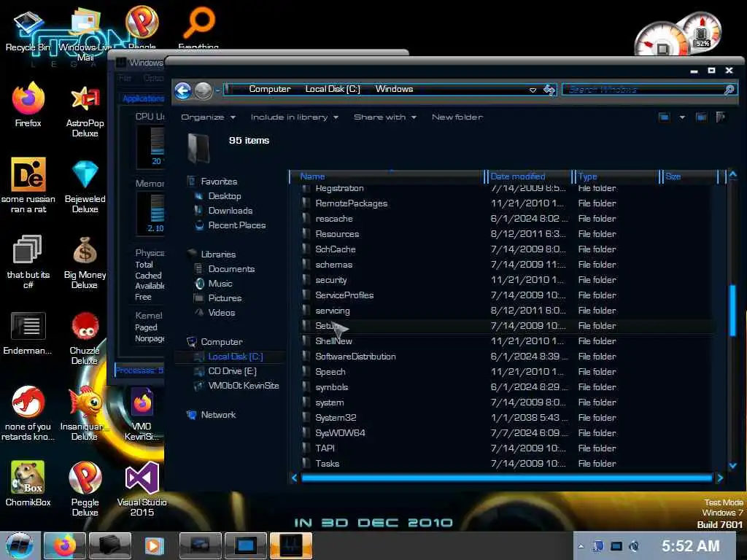This screenshot has height=560, width=747.
Task: Click the Explorer forward arrow button
Action: click(x=204, y=90)
